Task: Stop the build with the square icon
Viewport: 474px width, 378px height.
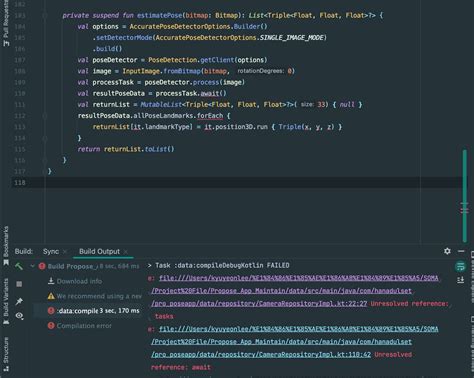Action: [19, 284]
